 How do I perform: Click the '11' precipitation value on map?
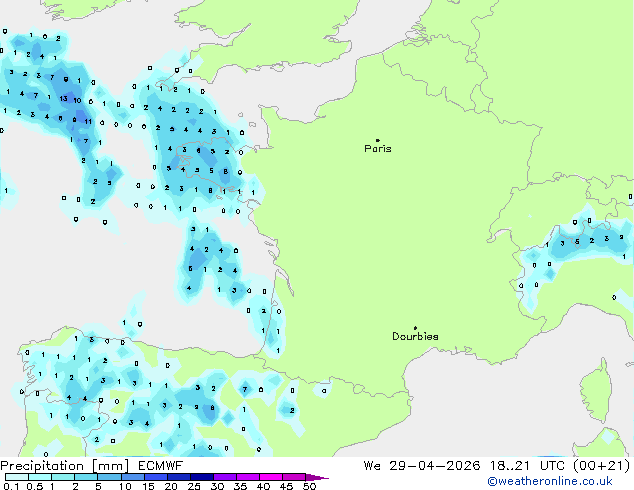(88, 121)
